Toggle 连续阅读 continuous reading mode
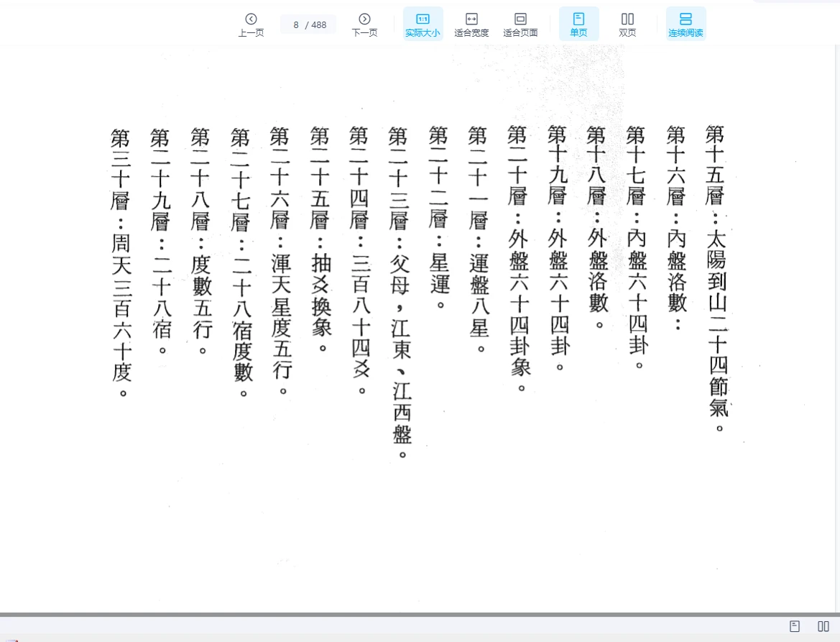 686,24
